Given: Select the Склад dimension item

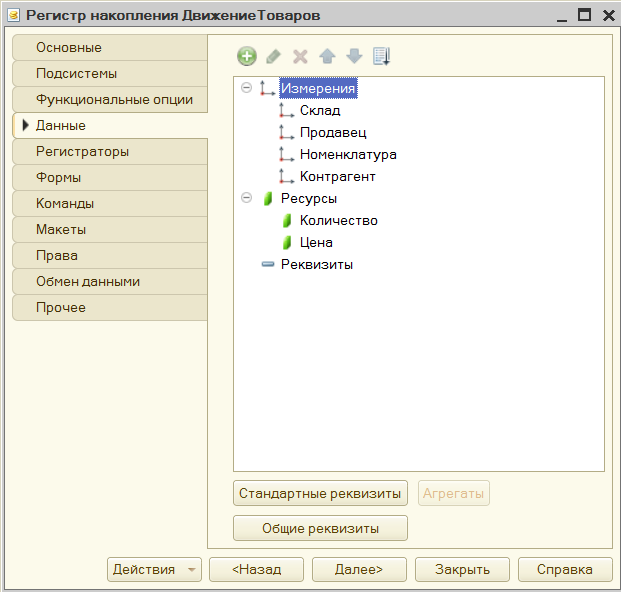Looking at the screenshot, I should [320, 110].
